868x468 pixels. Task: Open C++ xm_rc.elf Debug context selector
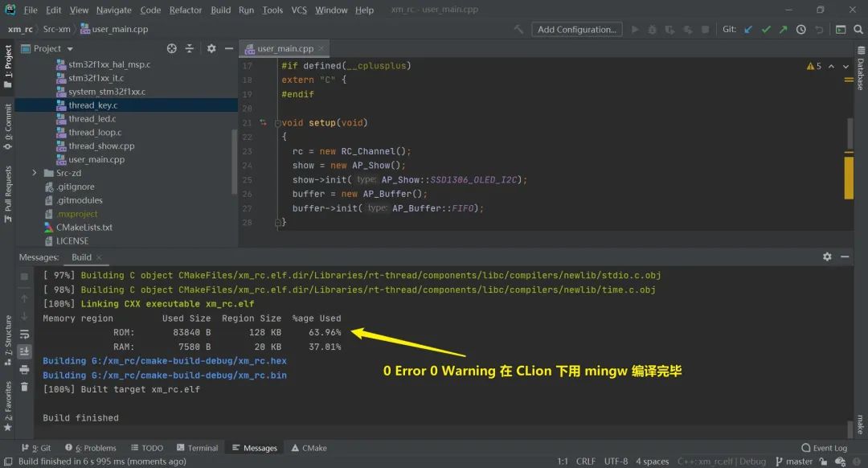coord(721,462)
